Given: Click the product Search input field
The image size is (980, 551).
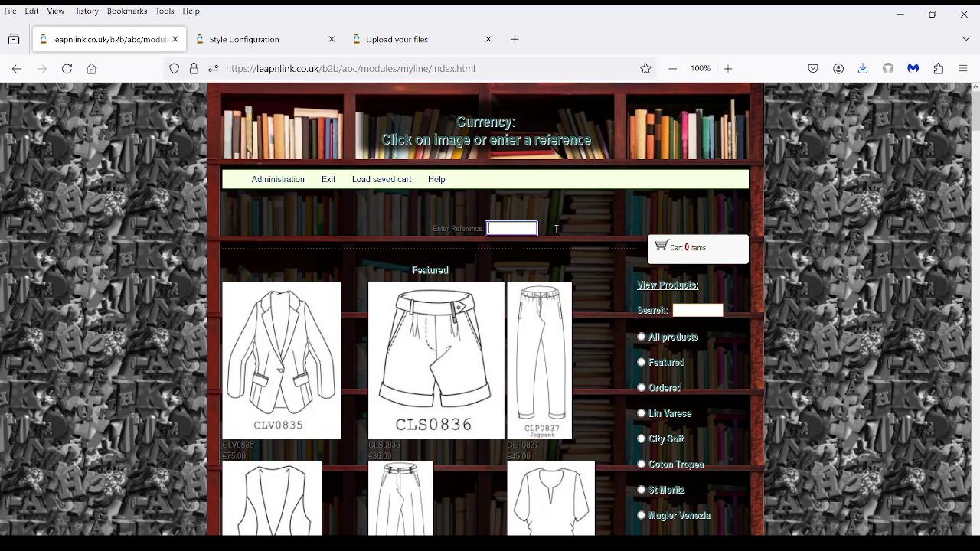Looking at the screenshot, I should tap(697, 310).
